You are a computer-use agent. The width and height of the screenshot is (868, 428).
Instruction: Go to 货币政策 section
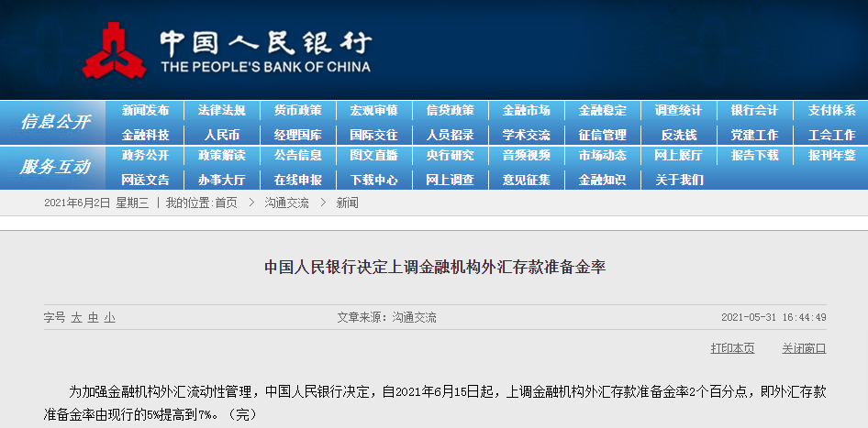point(298,111)
